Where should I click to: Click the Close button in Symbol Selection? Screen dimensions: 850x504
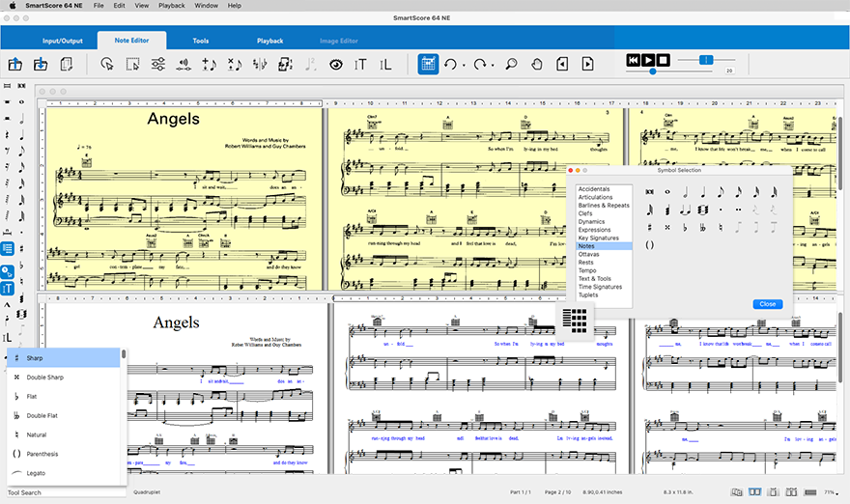(768, 304)
